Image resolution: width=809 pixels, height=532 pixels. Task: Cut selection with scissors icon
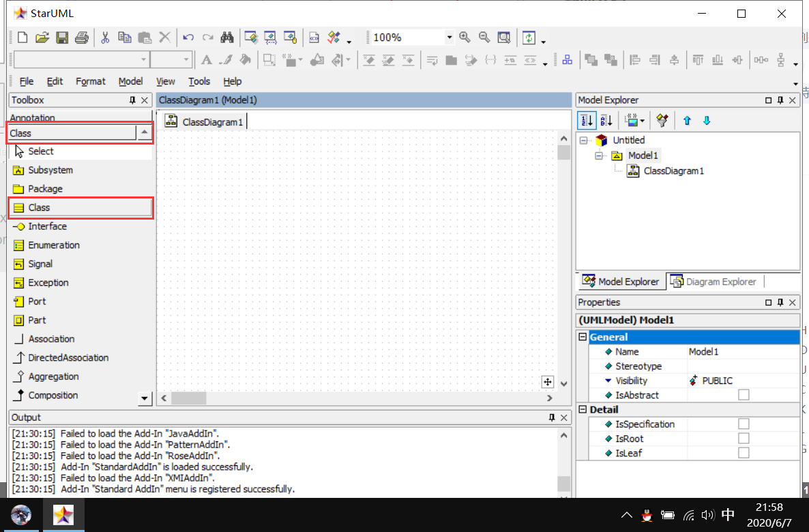click(x=105, y=38)
